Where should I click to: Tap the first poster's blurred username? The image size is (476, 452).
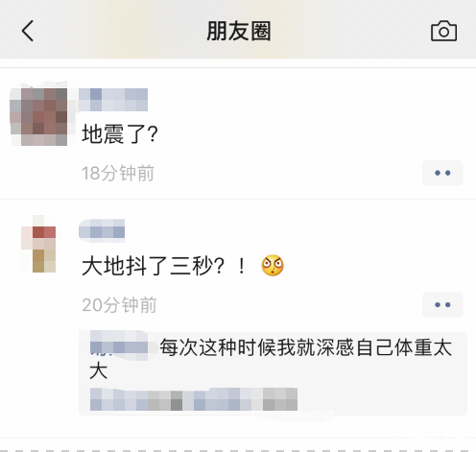click(x=113, y=100)
